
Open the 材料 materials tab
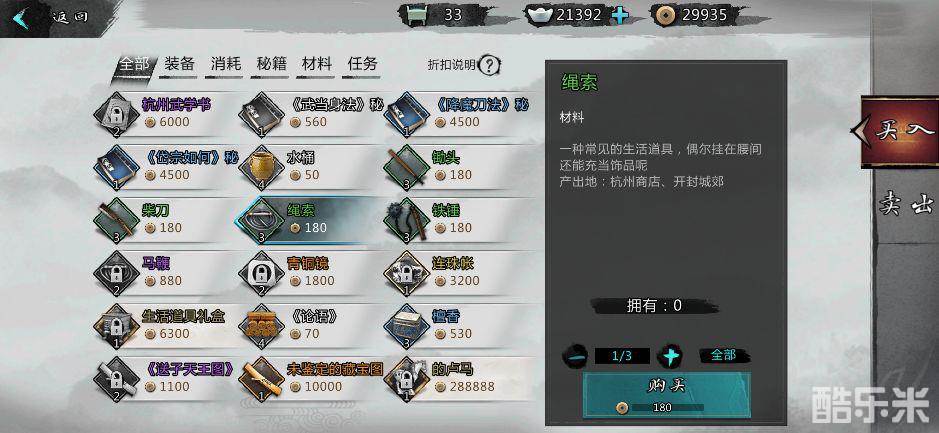pos(317,63)
